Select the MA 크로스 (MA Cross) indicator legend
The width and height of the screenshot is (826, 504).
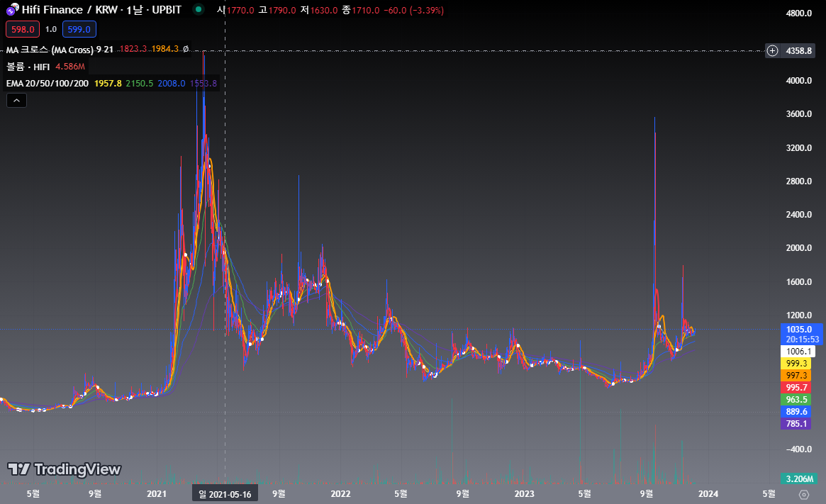pos(60,50)
